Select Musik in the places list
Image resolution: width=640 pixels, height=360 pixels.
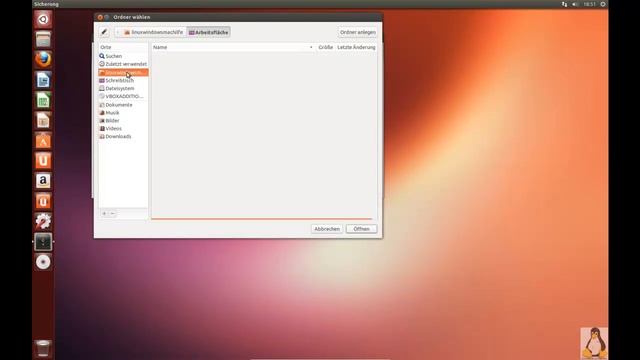[x=123, y=113]
